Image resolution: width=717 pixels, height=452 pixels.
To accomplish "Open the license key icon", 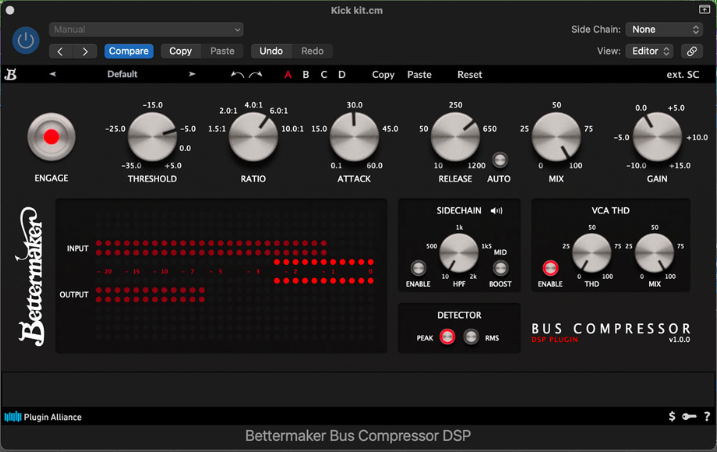I will click(689, 416).
